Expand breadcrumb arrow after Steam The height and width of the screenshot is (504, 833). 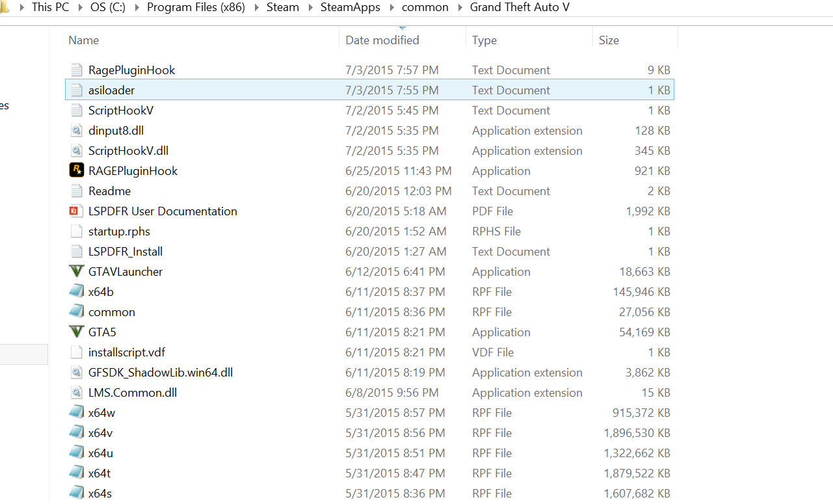(310, 8)
